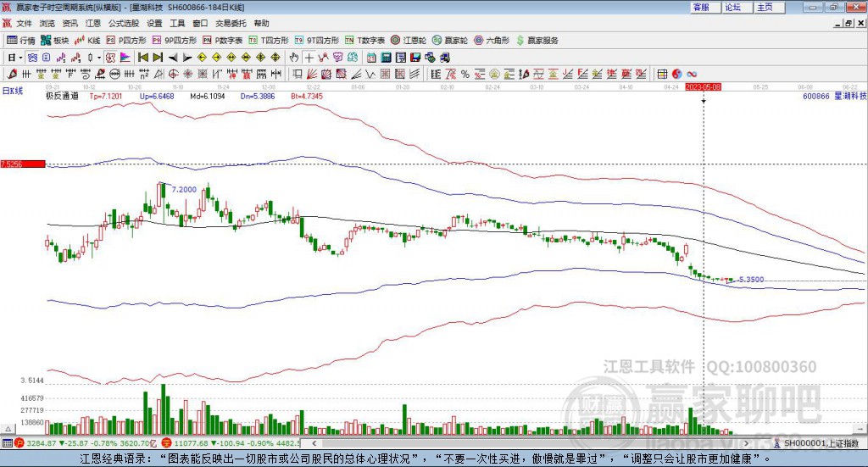Click the yin-yang icon
The width and height of the screenshot is (868, 467).
pyautogui.click(x=677, y=74)
